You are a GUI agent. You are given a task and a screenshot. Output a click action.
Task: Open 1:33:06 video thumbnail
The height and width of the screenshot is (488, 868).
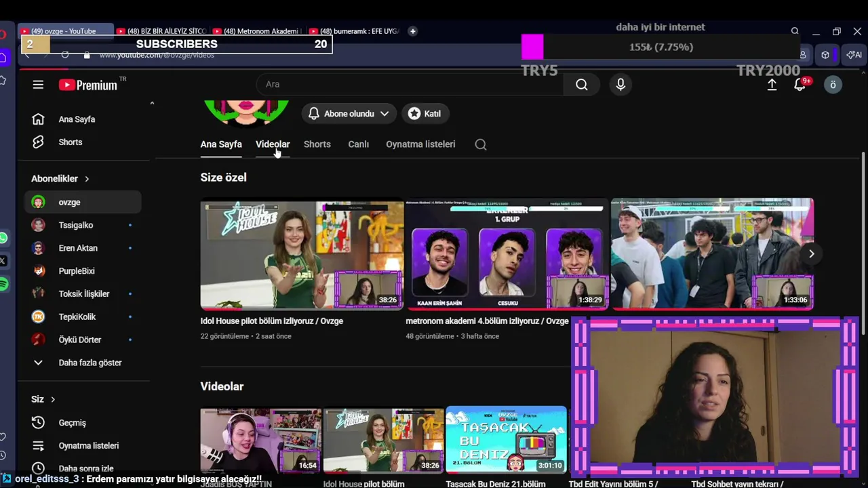pos(712,254)
